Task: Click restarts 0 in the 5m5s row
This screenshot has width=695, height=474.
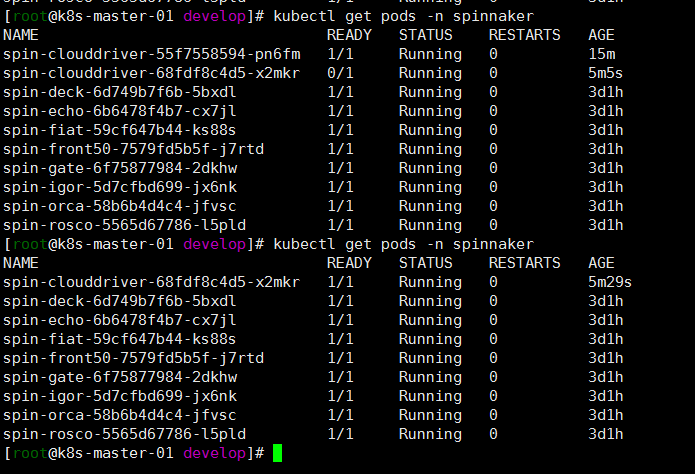Action: pyautogui.click(x=493, y=73)
